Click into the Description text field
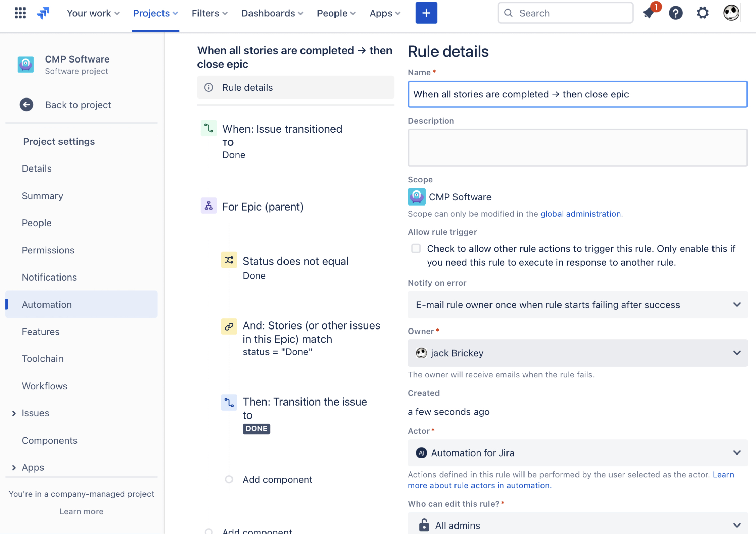756x534 pixels. 577,148
